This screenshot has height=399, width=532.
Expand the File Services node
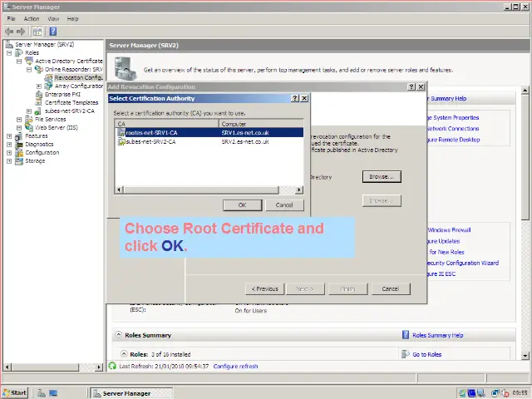pyautogui.click(x=19, y=120)
